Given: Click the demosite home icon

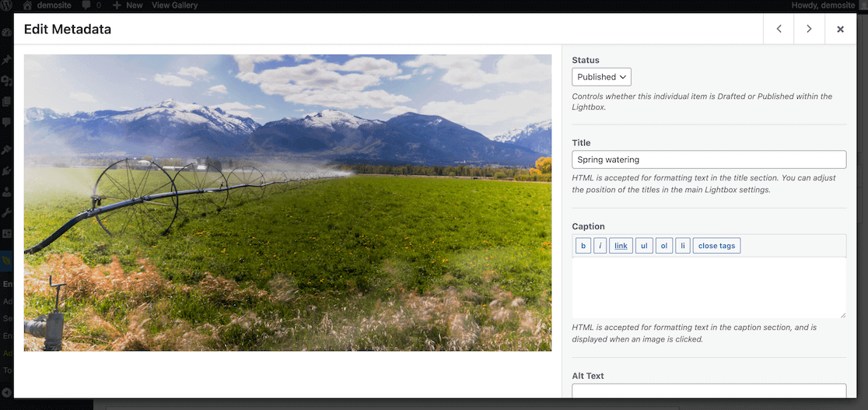Looking at the screenshot, I should [28, 5].
